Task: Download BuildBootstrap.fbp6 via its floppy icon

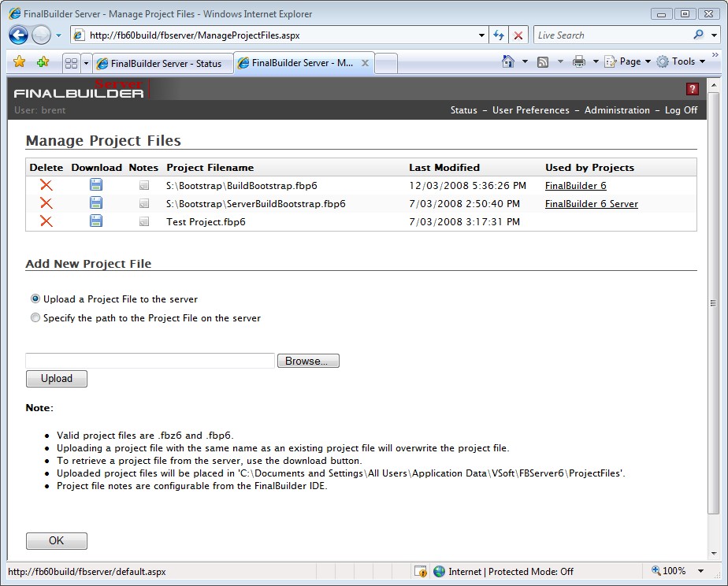Action: pyautogui.click(x=96, y=185)
